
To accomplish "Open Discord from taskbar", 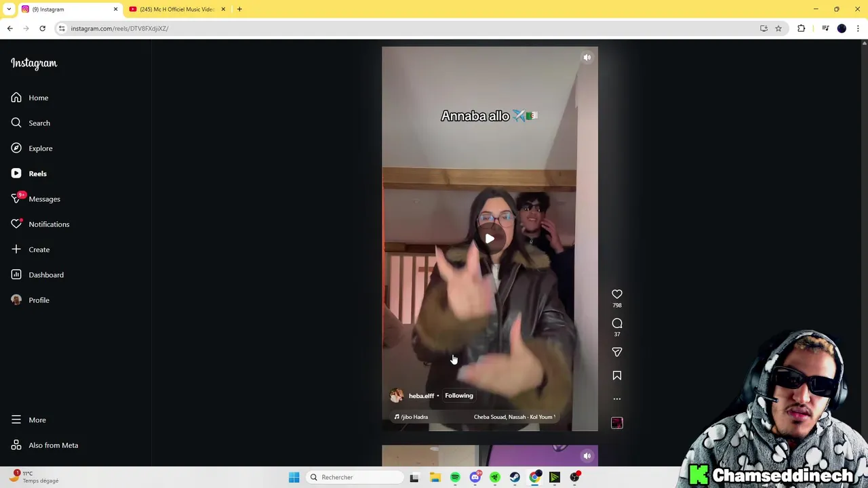I will (x=475, y=477).
